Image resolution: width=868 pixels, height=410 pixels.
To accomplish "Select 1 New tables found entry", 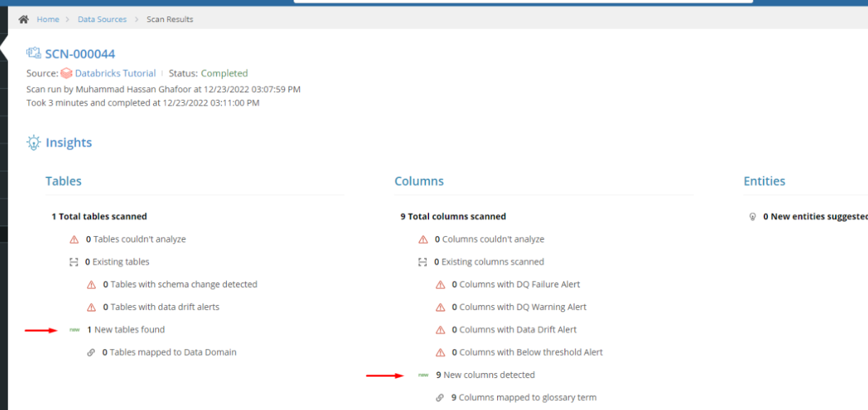I will pos(126,330).
